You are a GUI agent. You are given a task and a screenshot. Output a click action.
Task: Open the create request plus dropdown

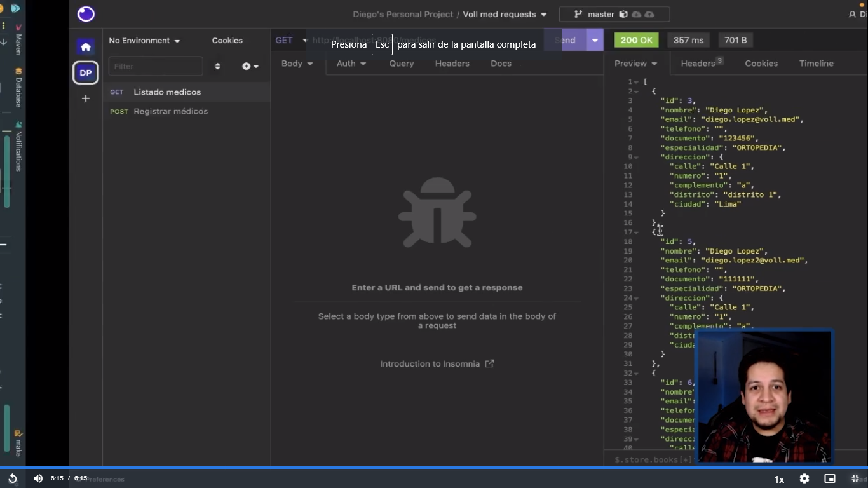coord(250,66)
